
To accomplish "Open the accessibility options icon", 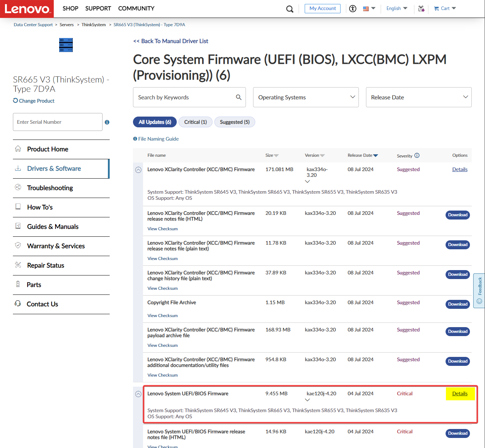I will click(353, 9).
